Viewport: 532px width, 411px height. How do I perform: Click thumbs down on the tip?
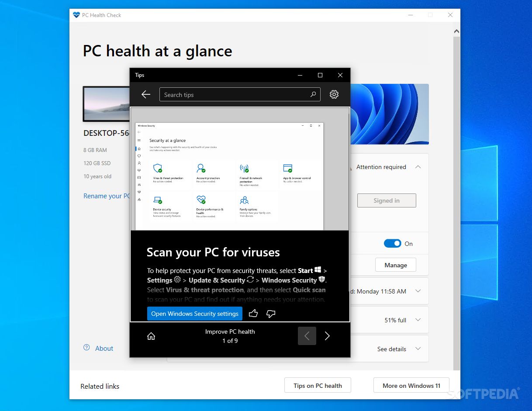coord(271,314)
